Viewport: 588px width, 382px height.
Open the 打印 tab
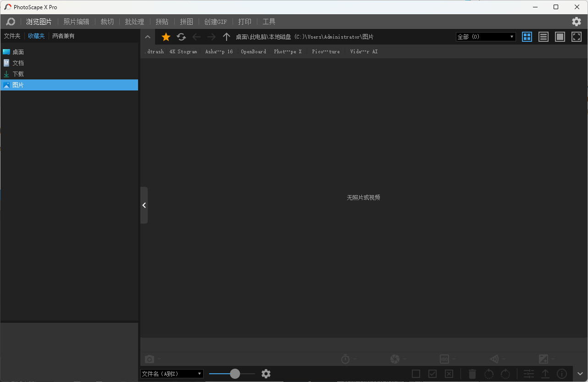[x=245, y=22]
